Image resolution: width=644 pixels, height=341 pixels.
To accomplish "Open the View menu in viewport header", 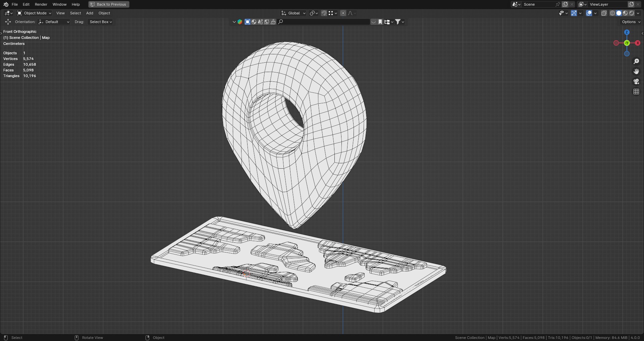I will (60, 13).
